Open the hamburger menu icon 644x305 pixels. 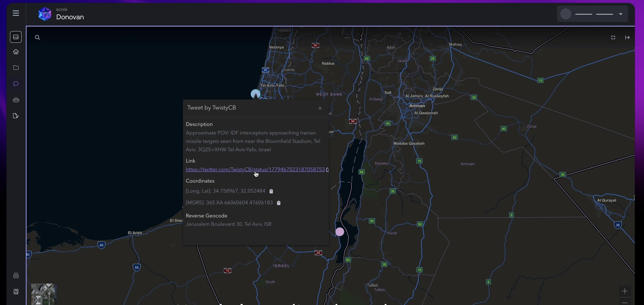16,13
